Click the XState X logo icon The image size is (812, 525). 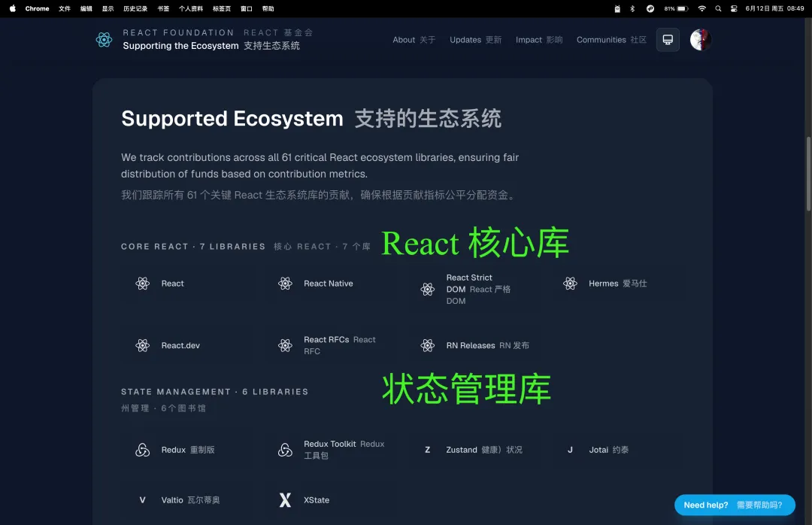(286, 500)
